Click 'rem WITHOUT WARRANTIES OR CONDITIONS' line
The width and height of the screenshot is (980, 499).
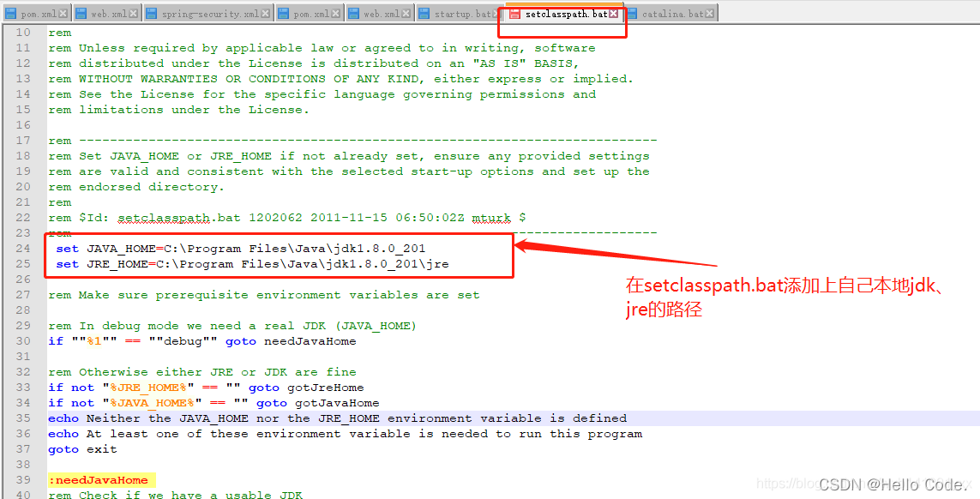click(x=340, y=79)
